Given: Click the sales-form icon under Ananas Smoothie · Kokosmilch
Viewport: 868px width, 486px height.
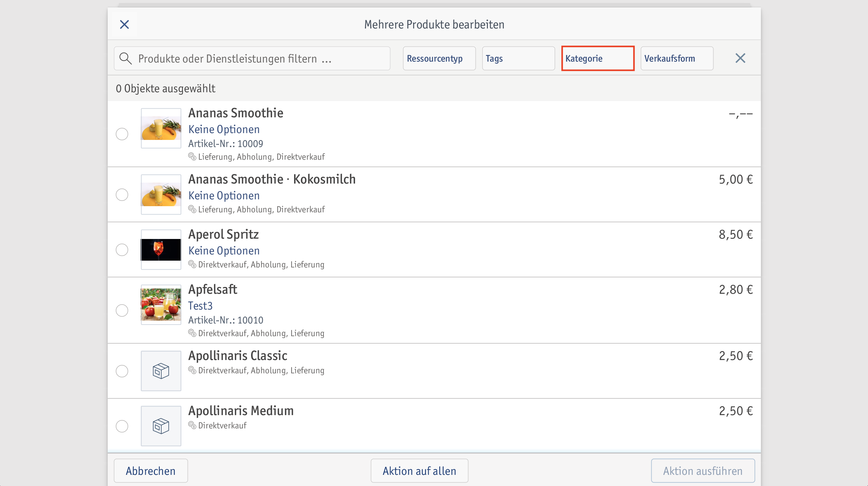Looking at the screenshot, I should click(192, 209).
